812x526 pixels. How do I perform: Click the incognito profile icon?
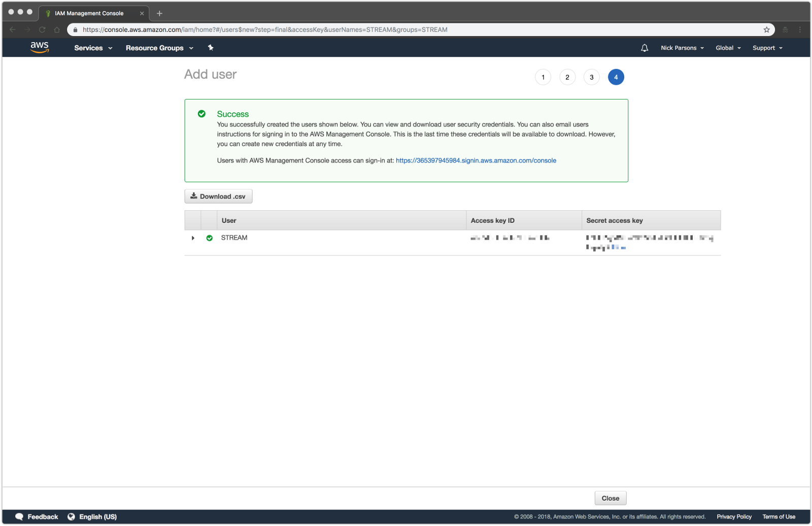pyautogui.click(x=785, y=29)
